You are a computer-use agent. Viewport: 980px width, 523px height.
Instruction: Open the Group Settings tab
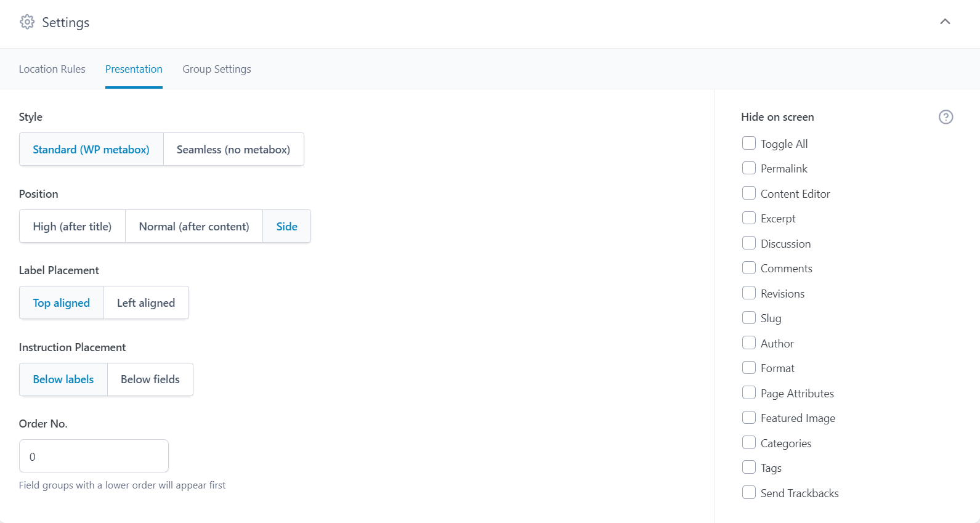click(x=217, y=69)
